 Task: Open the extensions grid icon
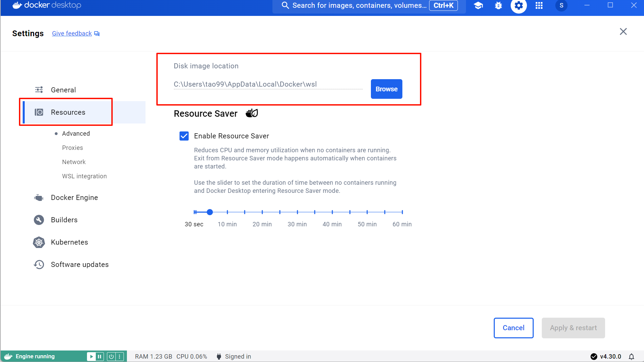[539, 5]
